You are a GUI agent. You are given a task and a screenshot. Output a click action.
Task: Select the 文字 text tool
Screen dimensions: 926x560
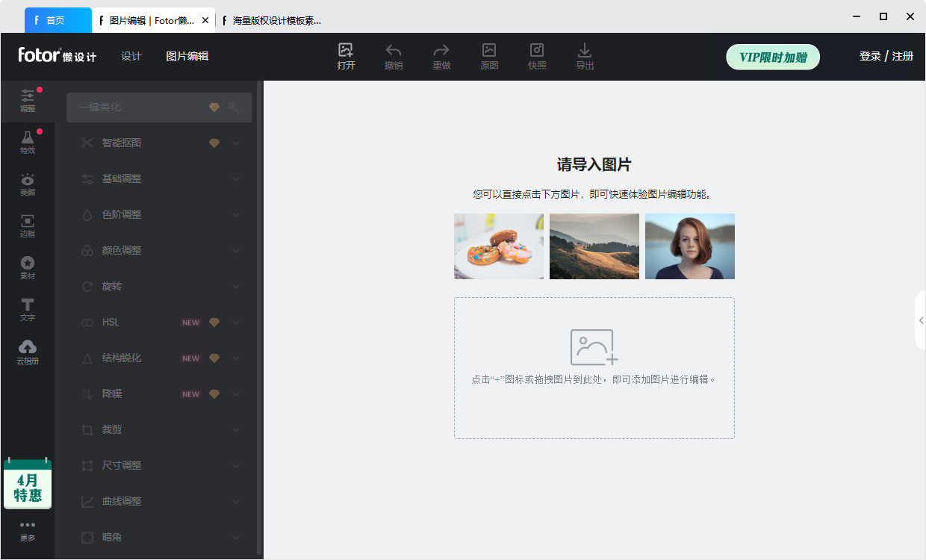point(27,309)
